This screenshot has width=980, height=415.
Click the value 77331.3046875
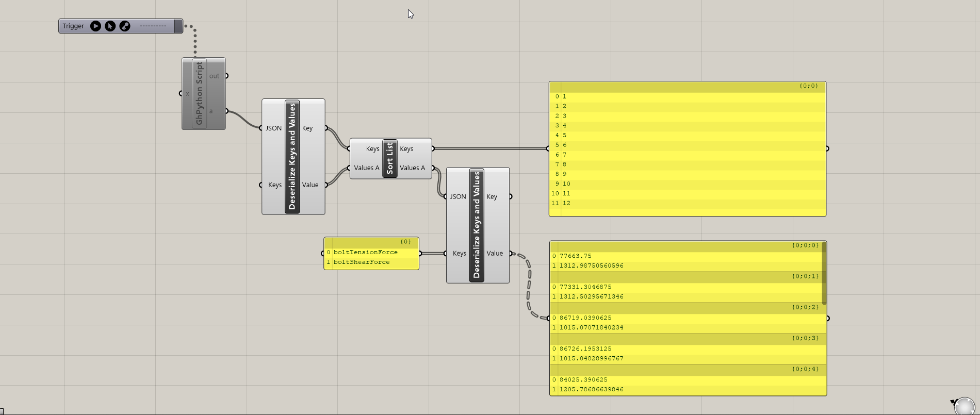pos(585,287)
